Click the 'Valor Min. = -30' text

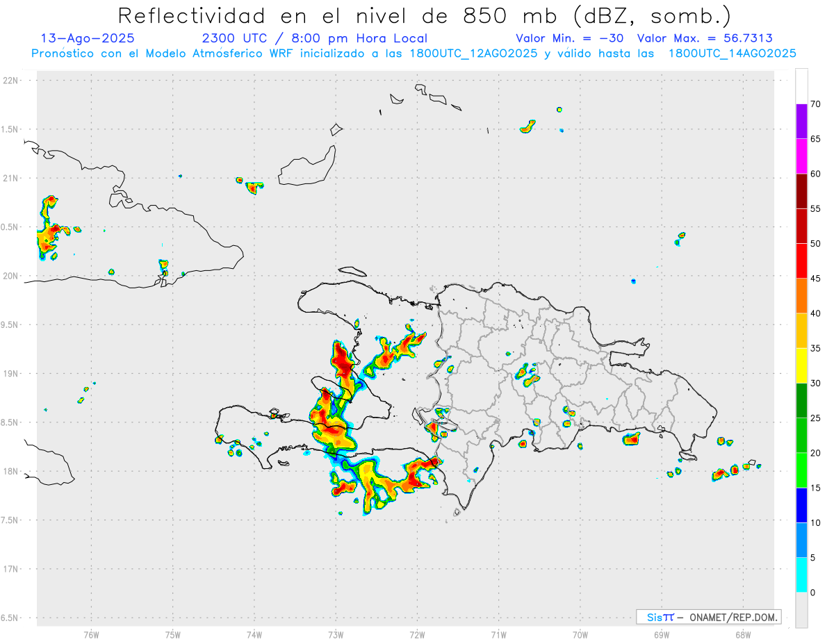click(x=571, y=38)
